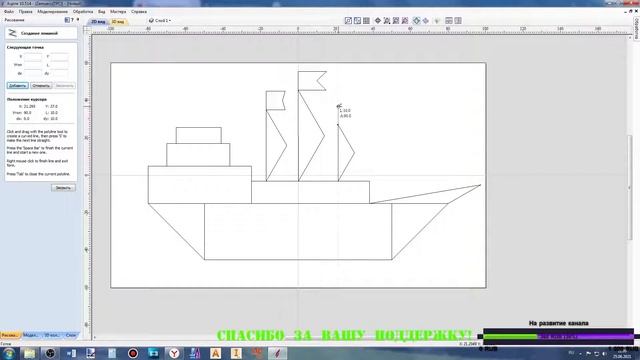
Task: Toggle the pin icon on the drawing panel
Action: point(78,20)
